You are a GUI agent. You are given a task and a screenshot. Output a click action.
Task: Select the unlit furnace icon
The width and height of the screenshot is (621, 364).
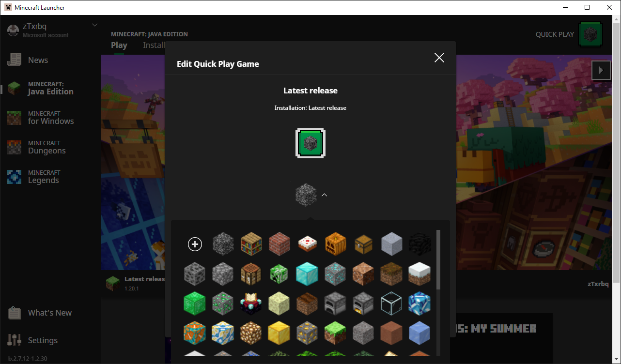[x=336, y=303]
